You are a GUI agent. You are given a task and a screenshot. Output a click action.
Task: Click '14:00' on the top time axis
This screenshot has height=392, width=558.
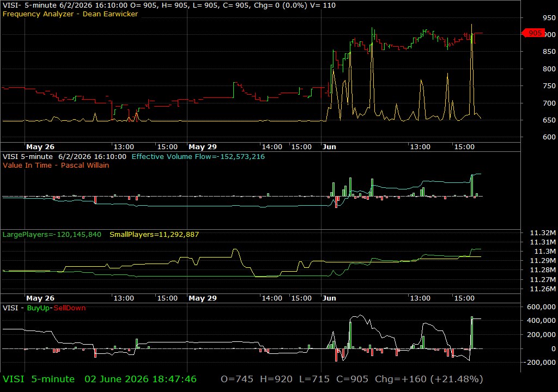pyautogui.click(x=272, y=147)
